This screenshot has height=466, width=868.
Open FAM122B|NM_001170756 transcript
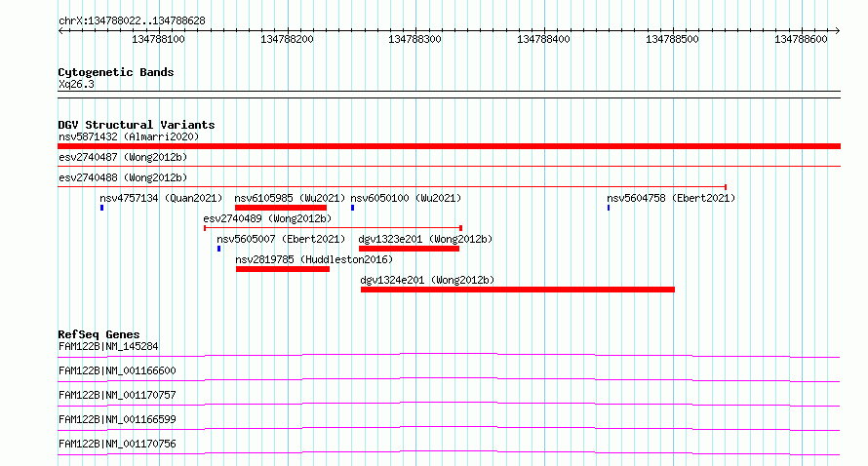[x=117, y=444]
